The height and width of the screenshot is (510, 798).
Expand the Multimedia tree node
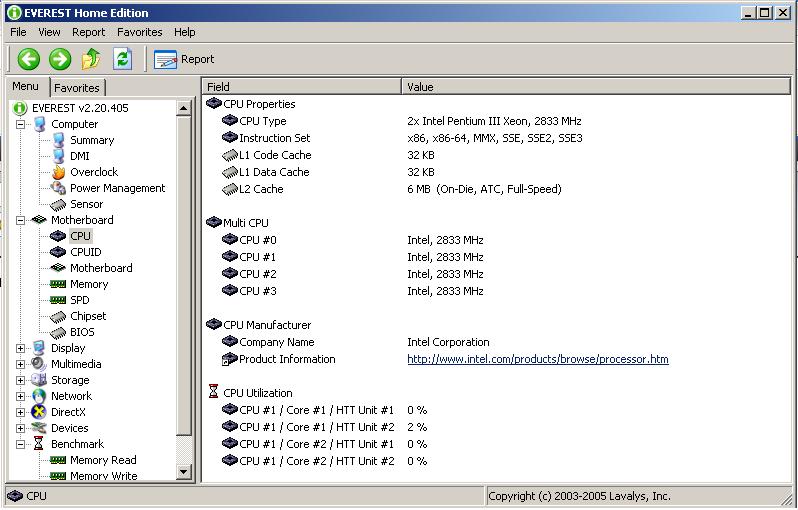[20, 364]
